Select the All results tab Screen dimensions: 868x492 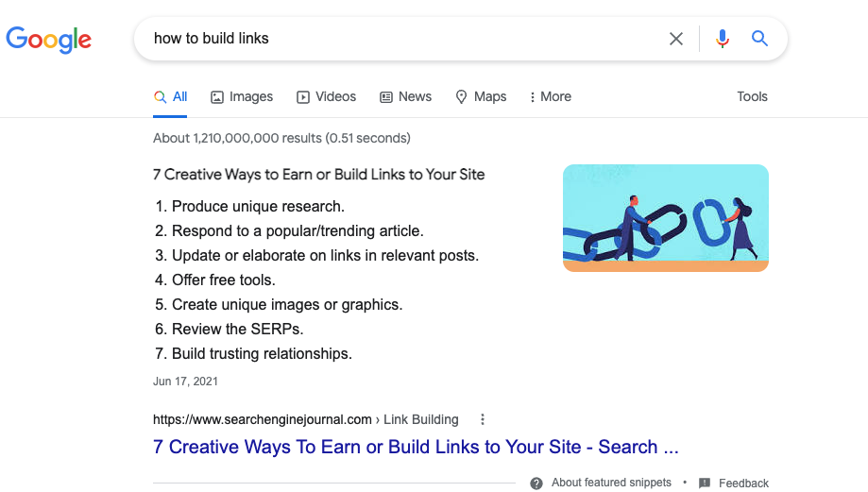pyautogui.click(x=171, y=97)
